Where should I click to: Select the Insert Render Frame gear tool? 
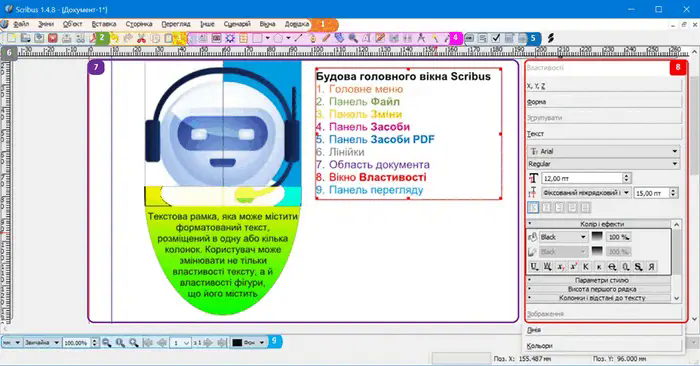230,38
